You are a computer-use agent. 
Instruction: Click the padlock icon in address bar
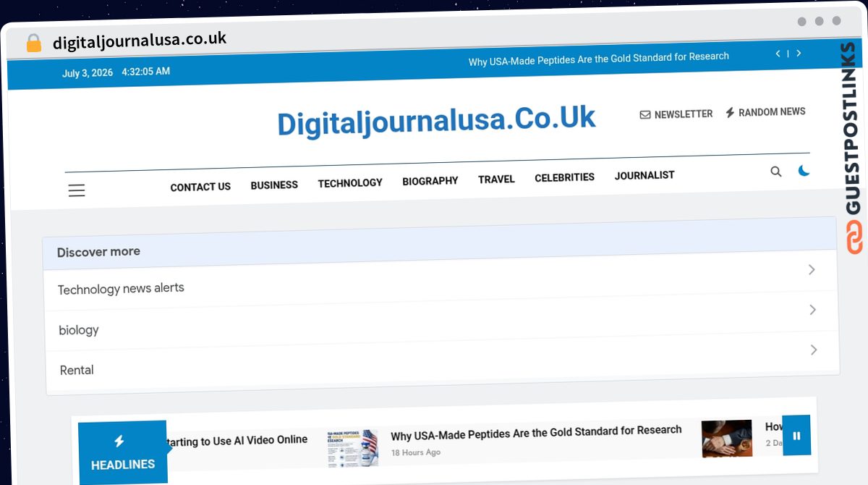pyautogui.click(x=34, y=43)
